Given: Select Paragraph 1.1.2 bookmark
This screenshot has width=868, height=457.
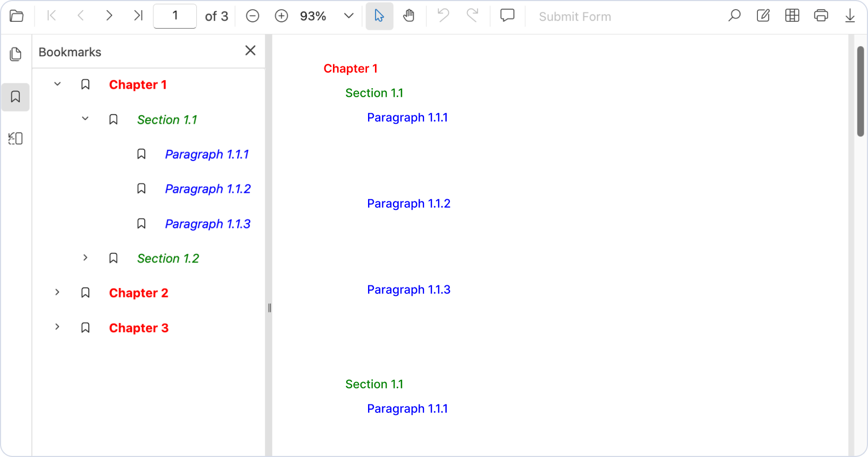Looking at the screenshot, I should click(208, 189).
